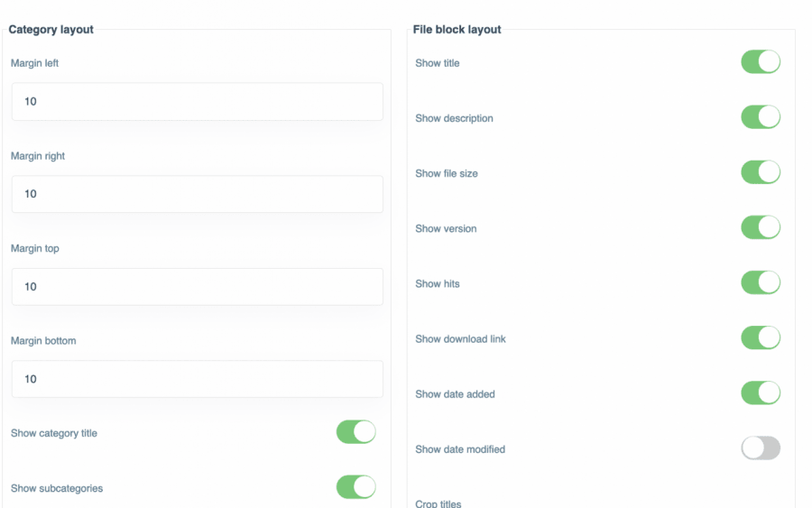Image resolution: width=812 pixels, height=508 pixels.
Task: Click the File block layout heading
Action: click(x=457, y=30)
